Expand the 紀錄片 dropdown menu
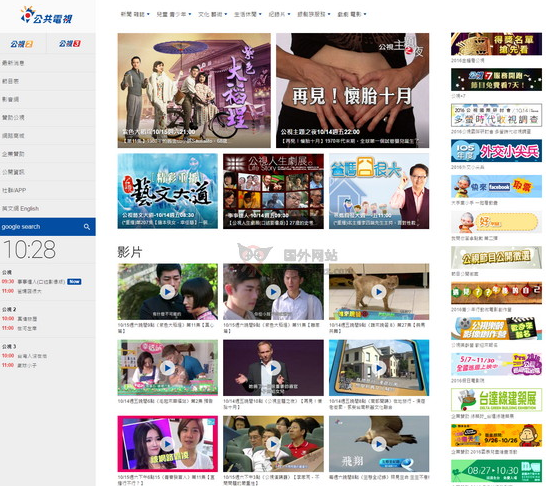546x486 pixels. [279, 14]
